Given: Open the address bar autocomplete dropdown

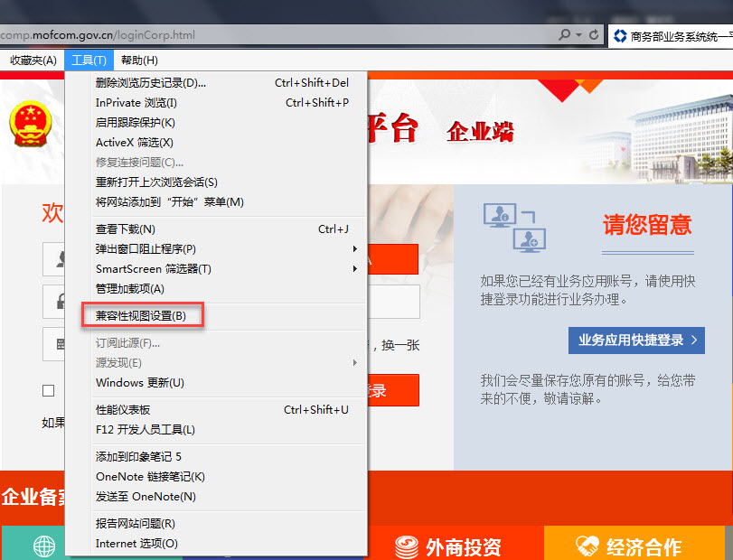Looking at the screenshot, I should (581, 33).
